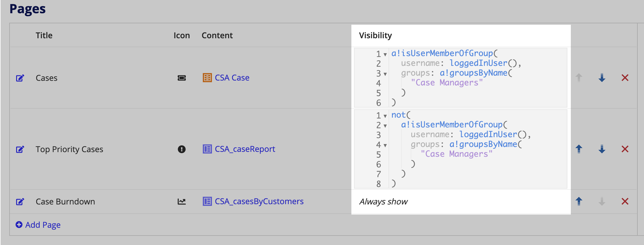Click inside the Cases visibility expression editor

pyautogui.click(x=461, y=78)
